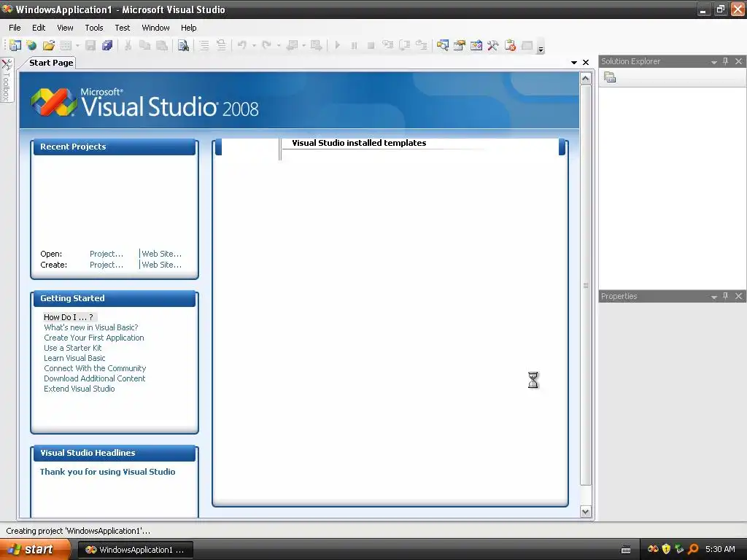Click the Open File folder icon

49,45
